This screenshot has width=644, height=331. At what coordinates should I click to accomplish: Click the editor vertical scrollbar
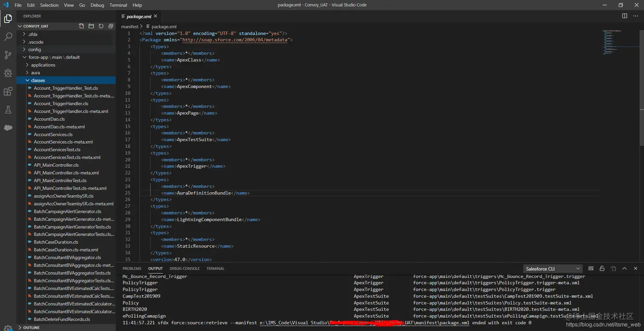pyautogui.click(x=642, y=87)
